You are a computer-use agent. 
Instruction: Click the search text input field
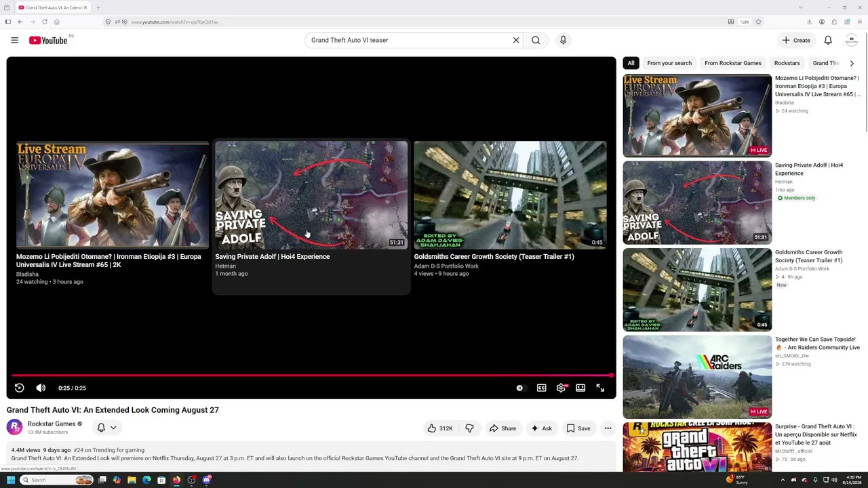coord(409,40)
